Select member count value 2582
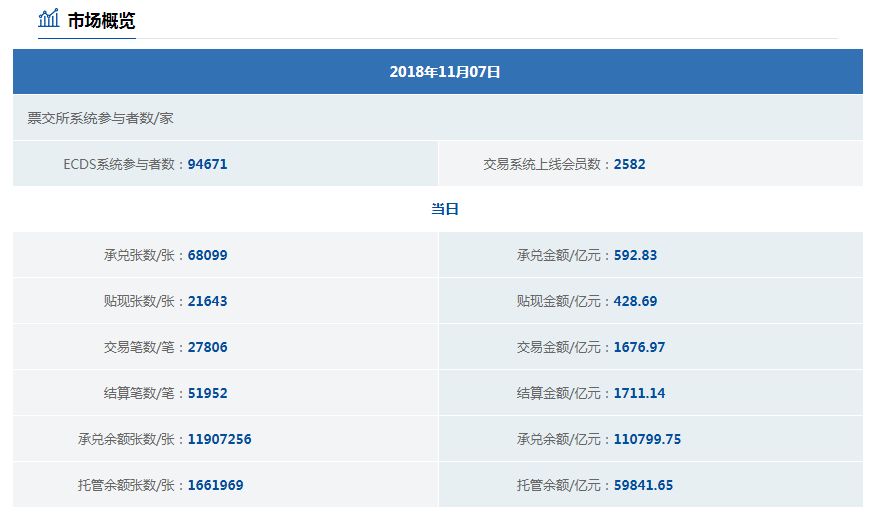877x513 pixels. (x=629, y=164)
